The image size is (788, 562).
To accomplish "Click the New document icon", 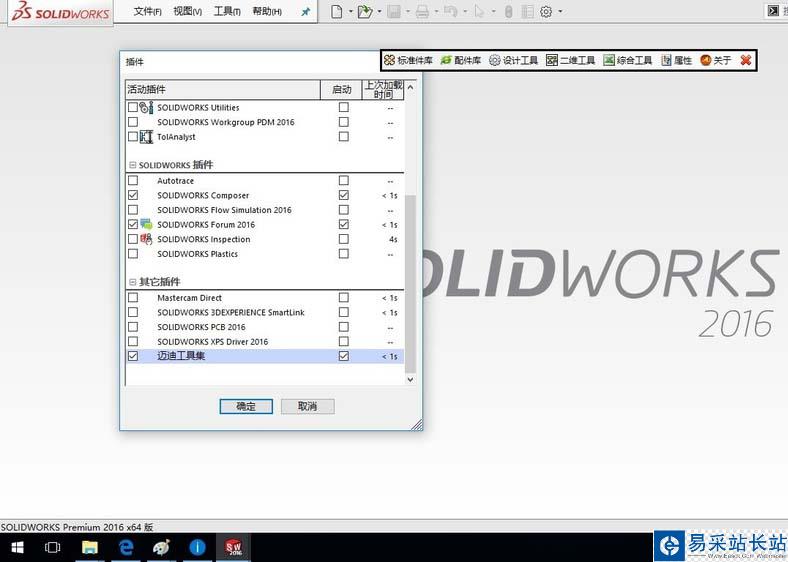I will point(337,11).
